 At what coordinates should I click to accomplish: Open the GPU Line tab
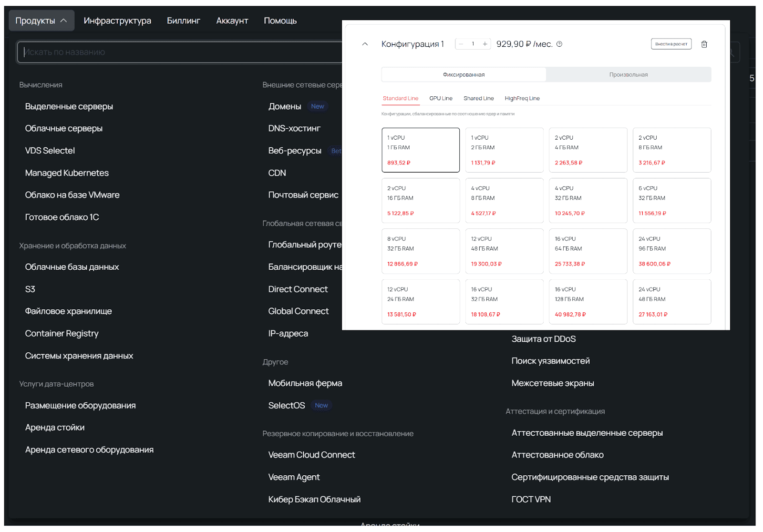pyautogui.click(x=441, y=98)
